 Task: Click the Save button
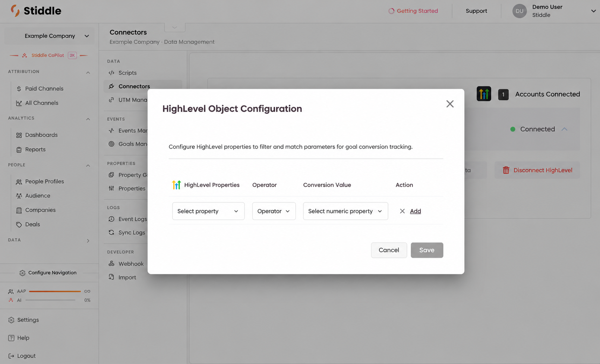coord(427,250)
